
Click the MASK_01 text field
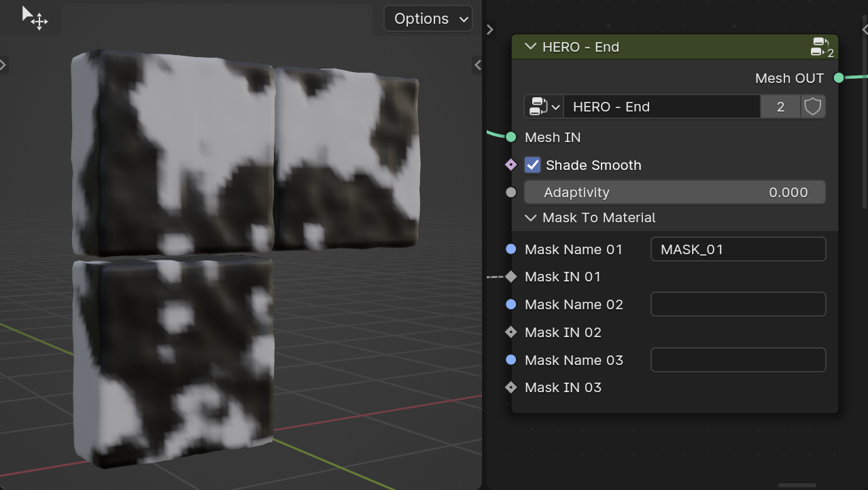[x=738, y=249]
